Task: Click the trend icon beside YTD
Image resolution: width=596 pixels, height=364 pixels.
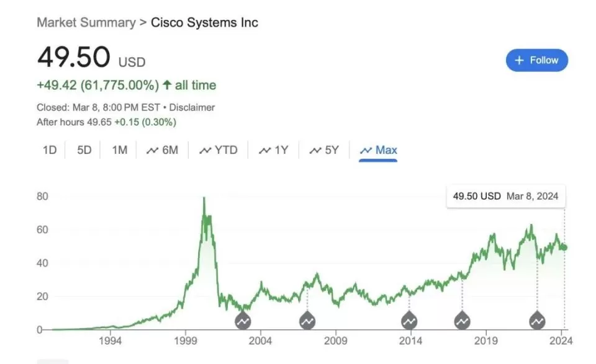Action: click(205, 150)
